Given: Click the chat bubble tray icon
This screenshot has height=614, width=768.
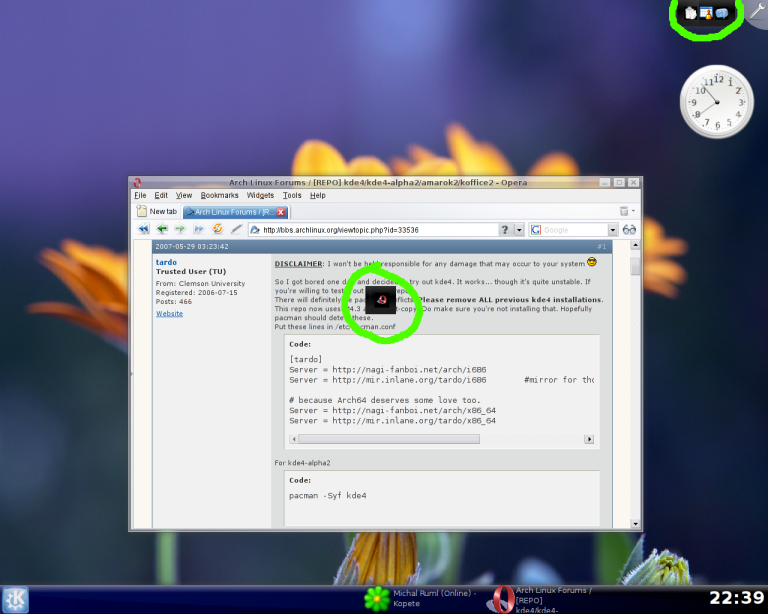Looking at the screenshot, I should (x=721, y=13).
